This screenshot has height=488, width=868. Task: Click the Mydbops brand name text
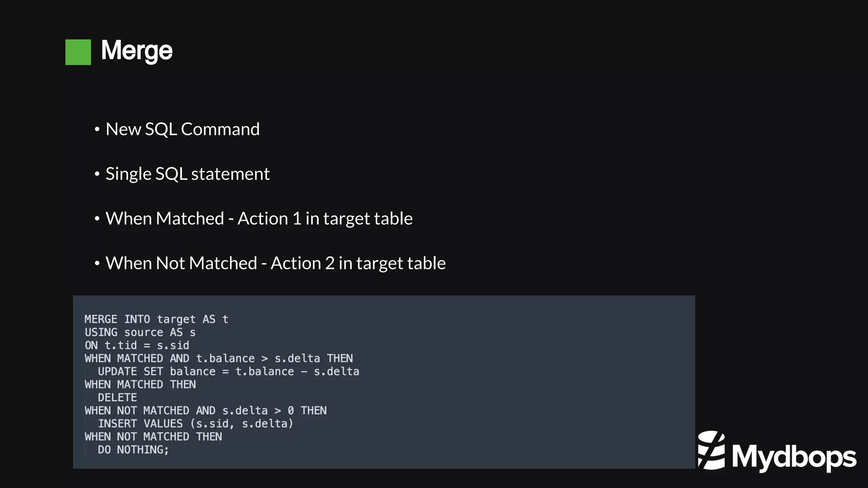tap(794, 457)
